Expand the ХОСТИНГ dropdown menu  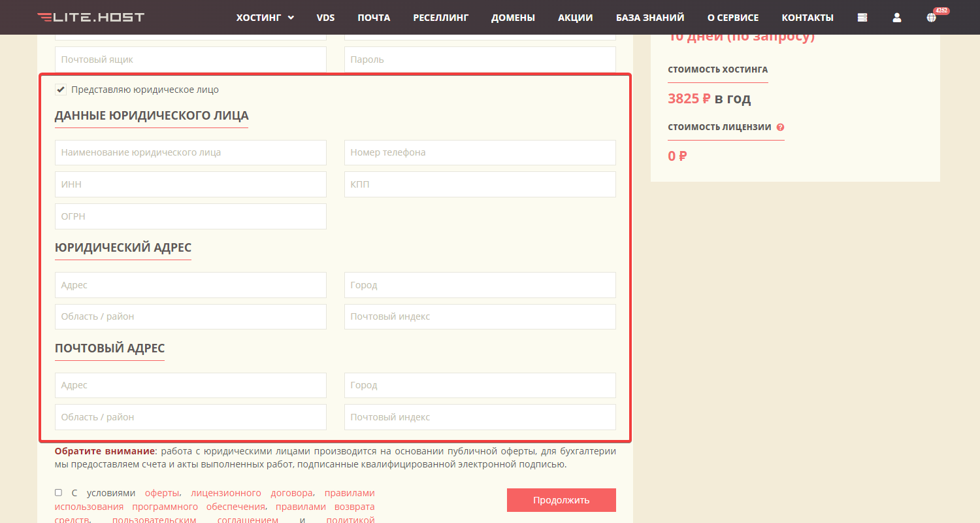point(265,18)
